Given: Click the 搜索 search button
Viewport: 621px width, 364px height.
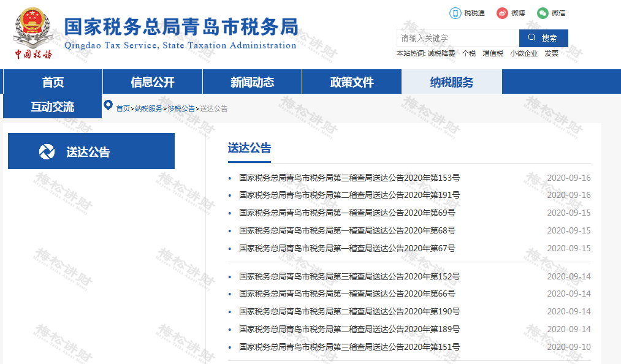Looking at the screenshot, I should 543,38.
